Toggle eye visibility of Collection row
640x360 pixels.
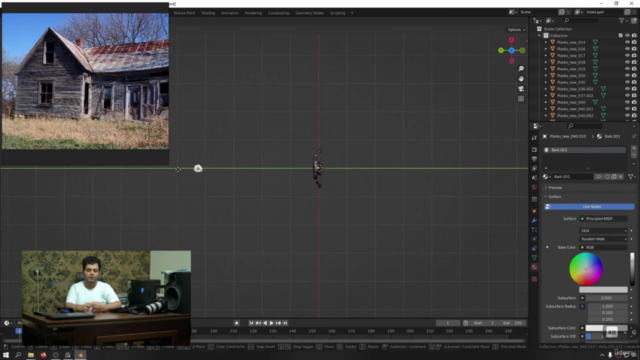pyautogui.click(x=627, y=36)
